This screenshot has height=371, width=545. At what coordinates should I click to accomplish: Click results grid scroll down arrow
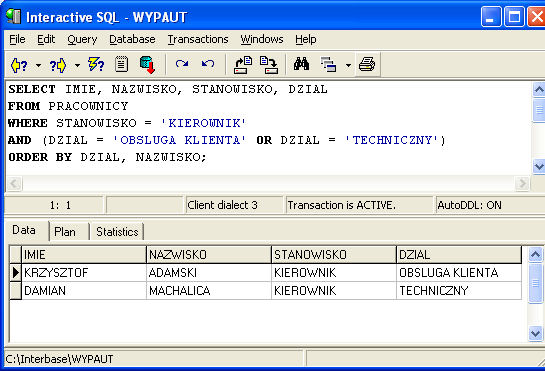tap(535, 334)
